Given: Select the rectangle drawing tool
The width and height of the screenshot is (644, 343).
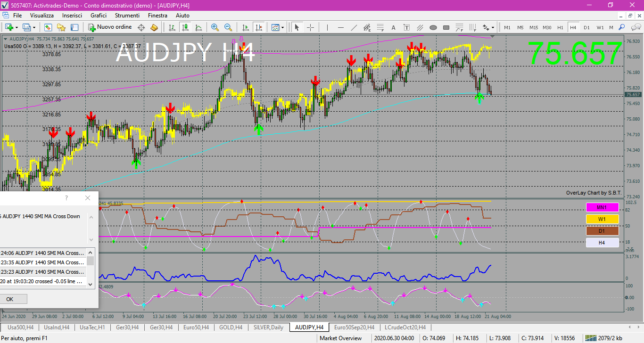Looking at the screenshot, I should (x=446, y=27).
